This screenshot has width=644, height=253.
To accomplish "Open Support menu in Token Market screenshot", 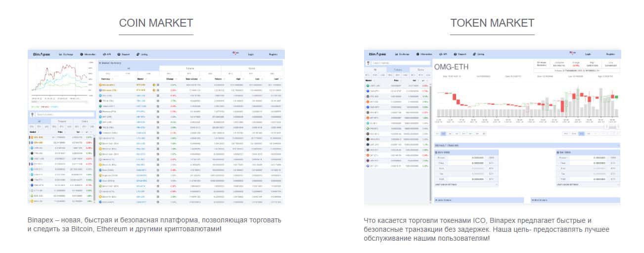I will [460, 54].
